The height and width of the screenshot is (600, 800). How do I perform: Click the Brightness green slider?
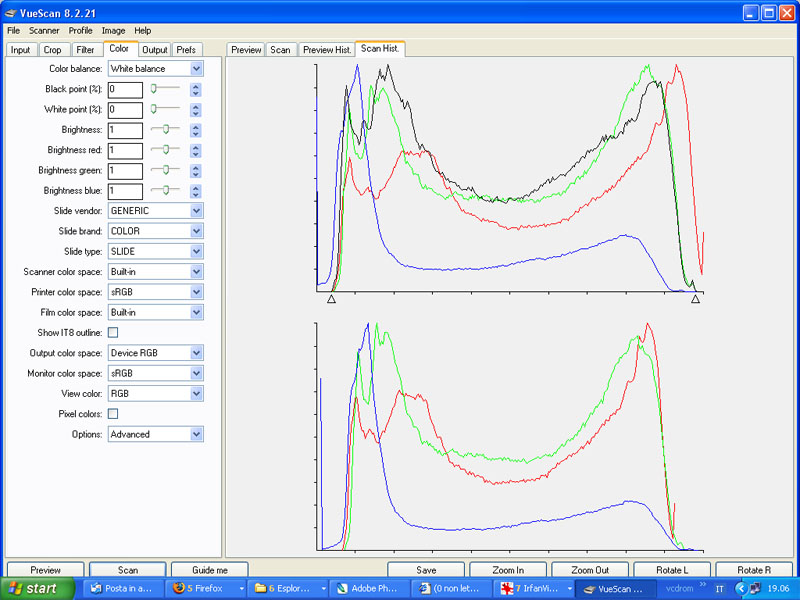coord(165,170)
